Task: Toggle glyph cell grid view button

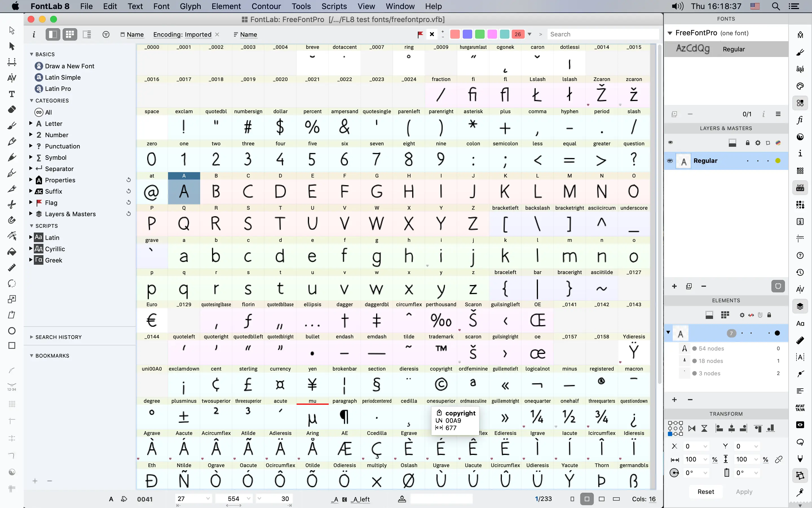Action: [x=70, y=34]
